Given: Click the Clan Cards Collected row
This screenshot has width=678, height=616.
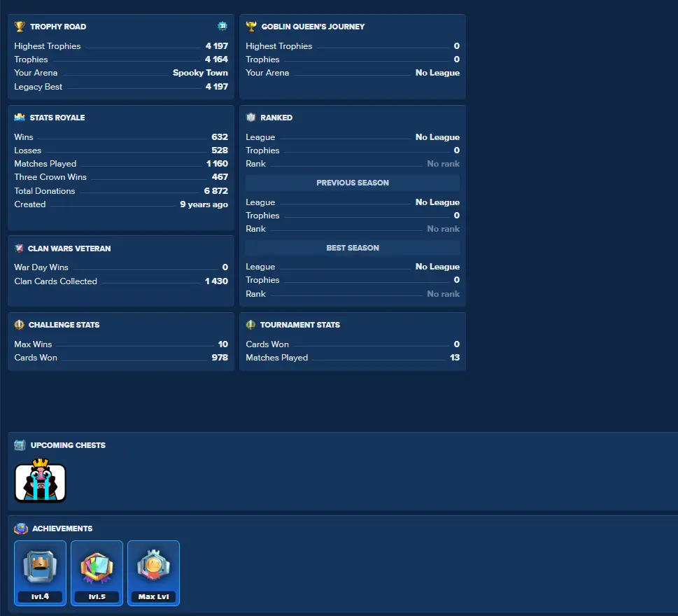Looking at the screenshot, I should click(x=121, y=281).
